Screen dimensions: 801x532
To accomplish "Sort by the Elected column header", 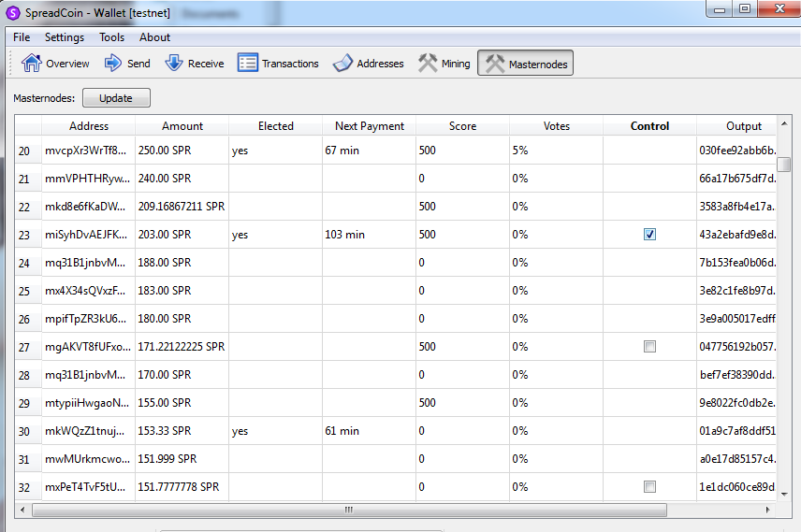I will (x=276, y=126).
